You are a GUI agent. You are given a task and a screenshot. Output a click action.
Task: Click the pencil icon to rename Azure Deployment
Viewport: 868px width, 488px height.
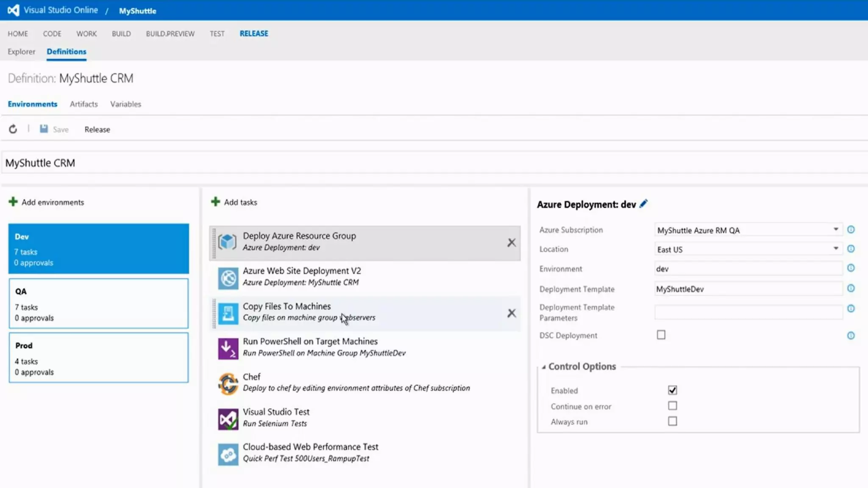coord(643,204)
